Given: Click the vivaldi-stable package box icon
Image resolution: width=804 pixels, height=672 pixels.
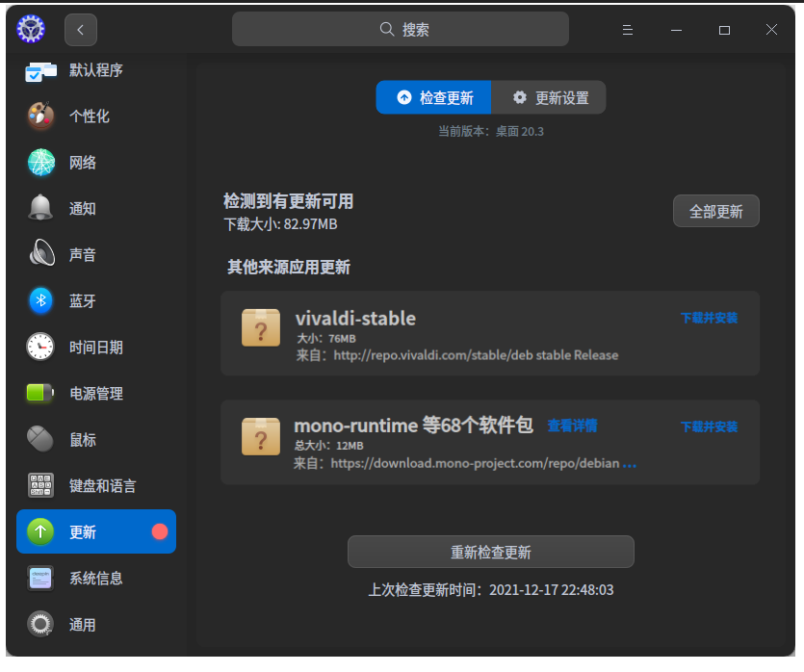Looking at the screenshot, I should click(261, 327).
